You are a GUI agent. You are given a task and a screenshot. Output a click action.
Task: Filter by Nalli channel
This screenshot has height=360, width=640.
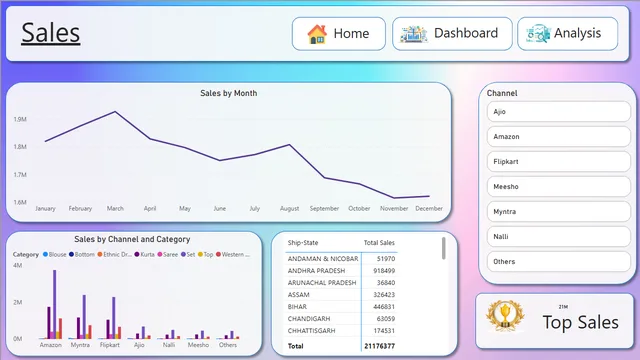click(559, 236)
